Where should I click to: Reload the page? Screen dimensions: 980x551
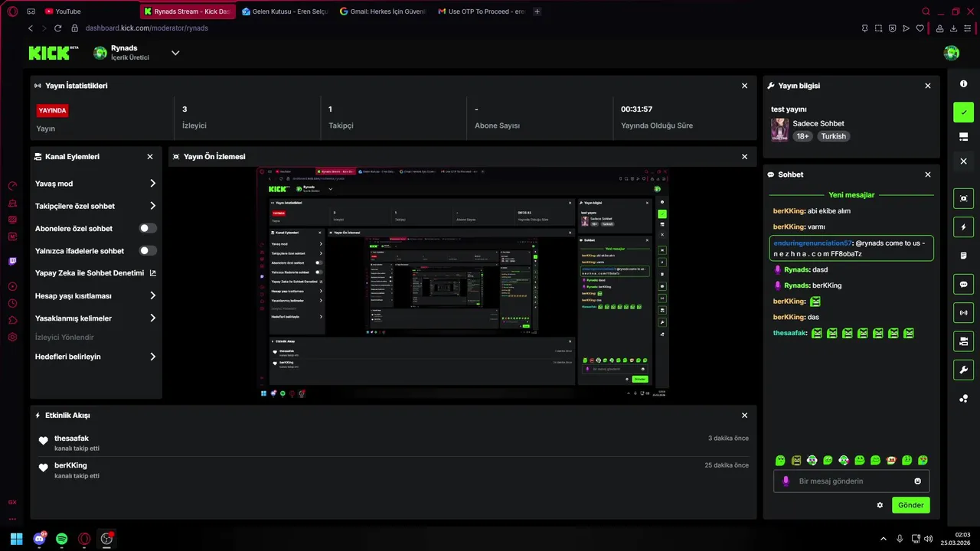[x=57, y=28]
